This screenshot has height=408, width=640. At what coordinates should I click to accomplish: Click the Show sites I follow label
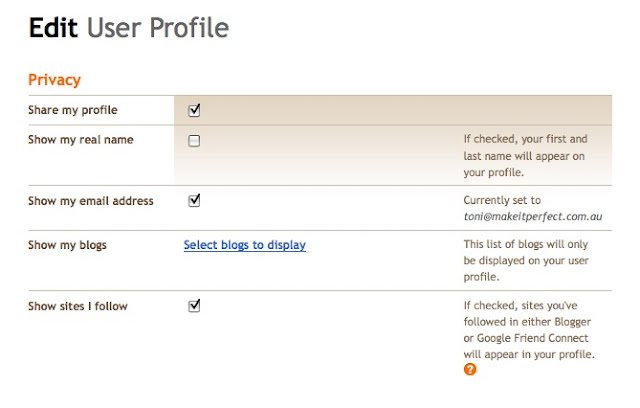pos(78,306)
